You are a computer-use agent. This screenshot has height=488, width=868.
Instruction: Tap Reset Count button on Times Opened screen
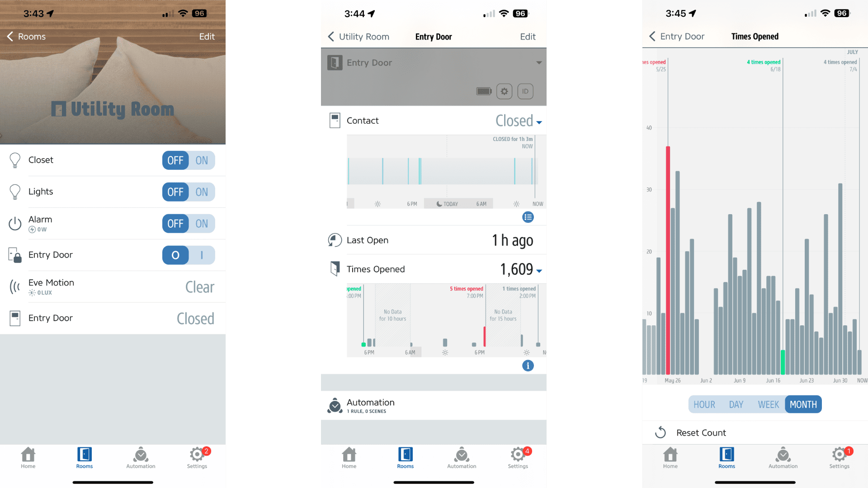pyautogui.click(x=701, y=432)
